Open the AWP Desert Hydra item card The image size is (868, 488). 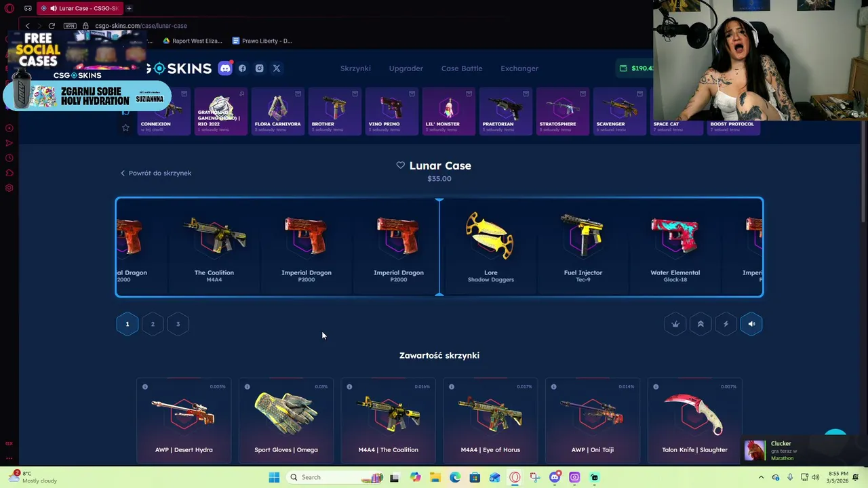(184, 420)
